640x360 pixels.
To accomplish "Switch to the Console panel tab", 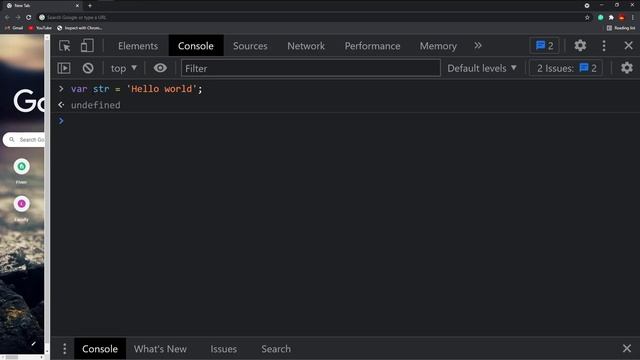I will (196, 46).
